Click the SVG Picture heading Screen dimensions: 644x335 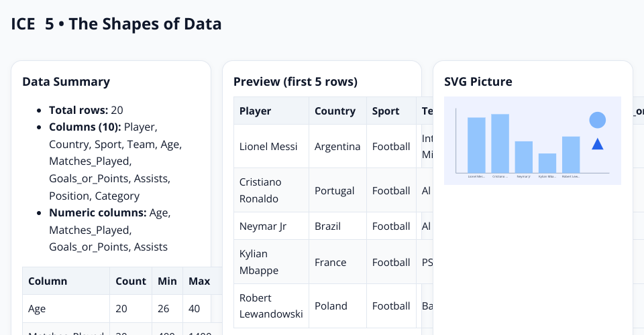tap(478, 82)
